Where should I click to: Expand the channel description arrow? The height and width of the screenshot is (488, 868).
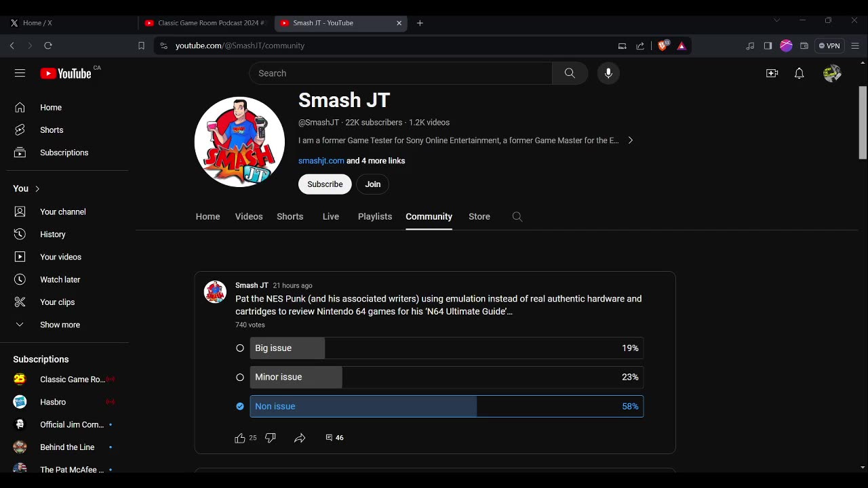tap(630, 140)
